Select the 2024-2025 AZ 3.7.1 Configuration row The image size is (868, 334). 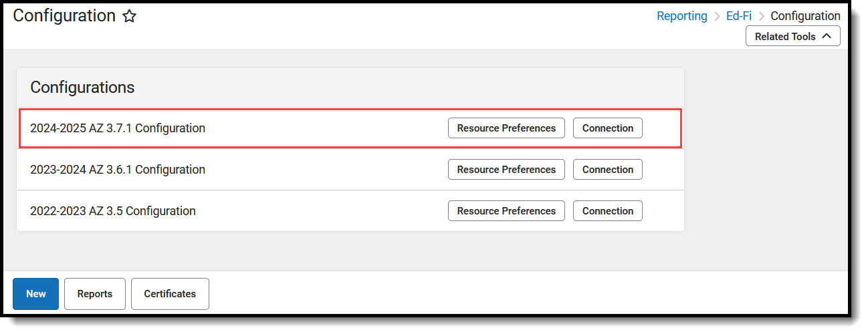118,128
